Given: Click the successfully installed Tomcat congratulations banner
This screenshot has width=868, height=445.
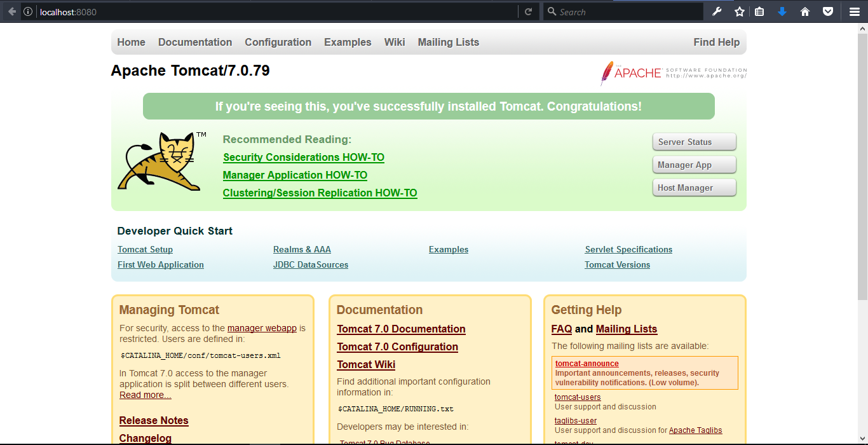Looking at the screenshot, I should [x=429, y=106].
